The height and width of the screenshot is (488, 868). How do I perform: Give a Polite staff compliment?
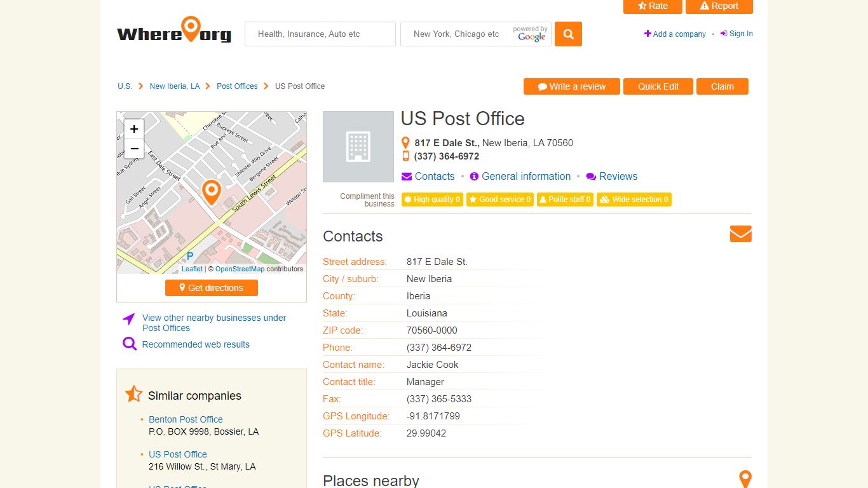(x=566, y=200)
